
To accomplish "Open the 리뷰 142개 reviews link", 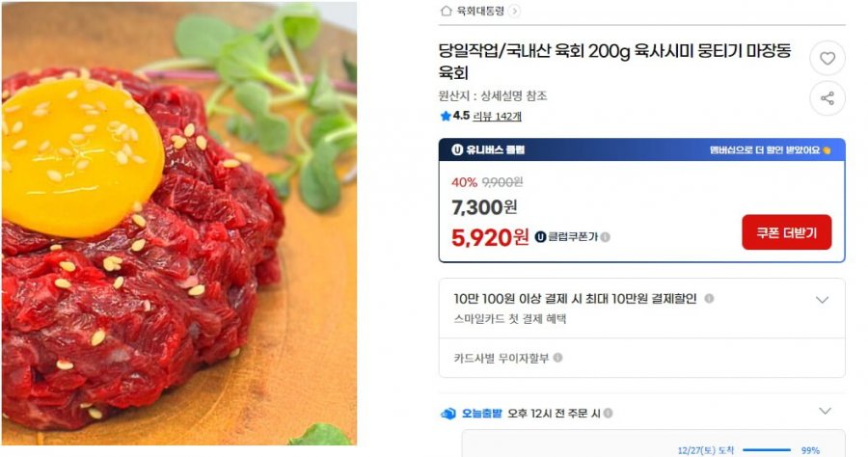I will pyautogui.click(x=497, y=116).
